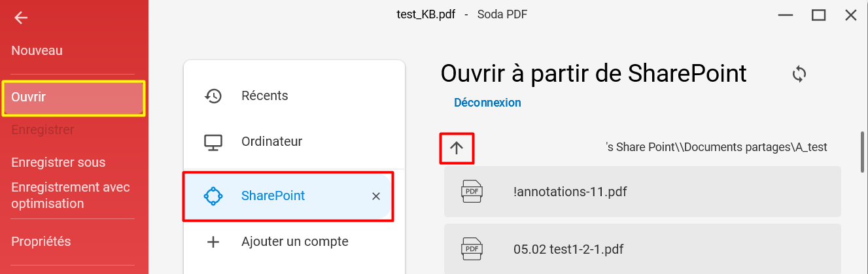Click the Ordinateur monitor icon

point(213,141)
